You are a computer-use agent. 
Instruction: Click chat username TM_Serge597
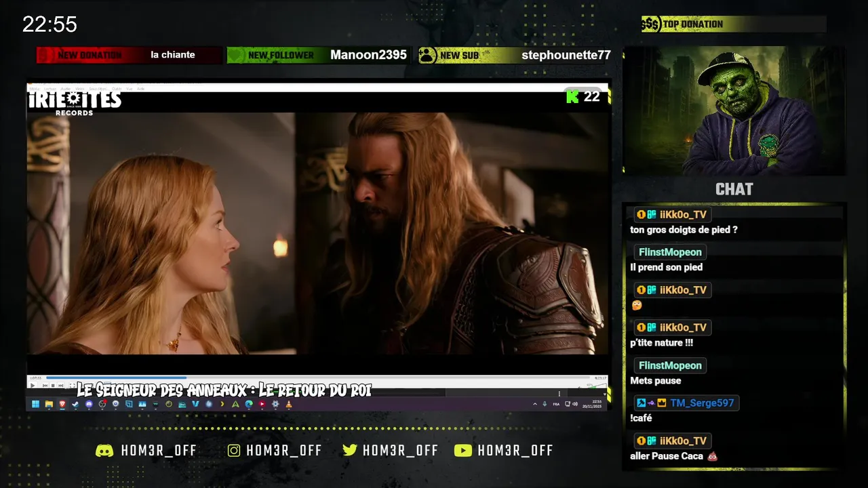tap(702, 403)
